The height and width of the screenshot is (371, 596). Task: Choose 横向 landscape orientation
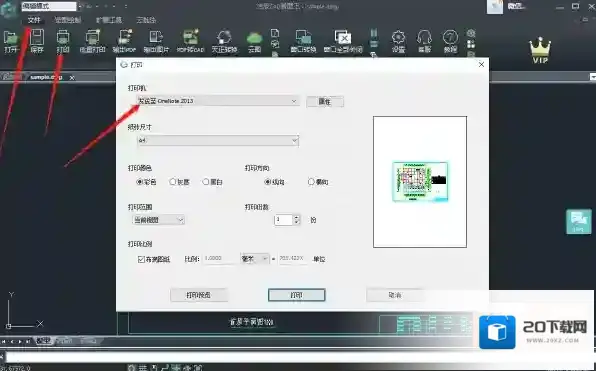click(x=318, y=182)
